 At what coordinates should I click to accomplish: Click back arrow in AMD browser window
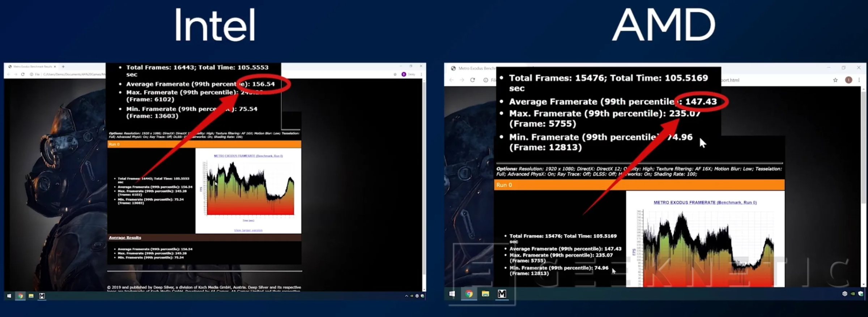[x=452, y=80]
